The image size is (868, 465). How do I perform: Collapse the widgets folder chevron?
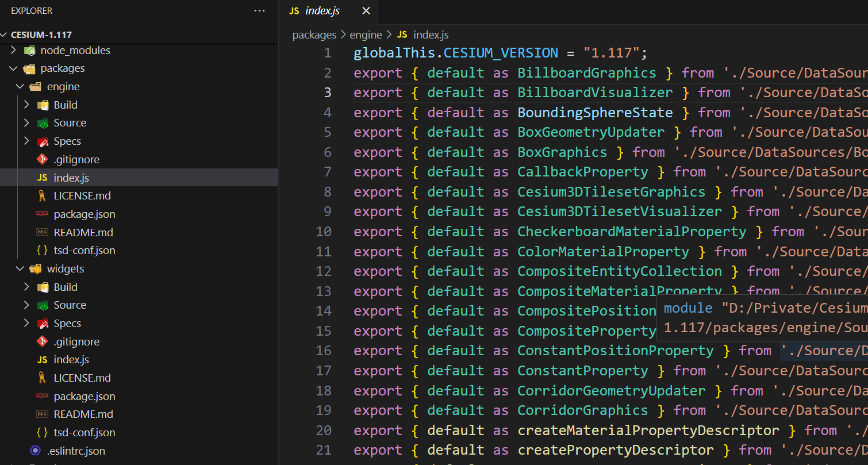pos(20,269)
